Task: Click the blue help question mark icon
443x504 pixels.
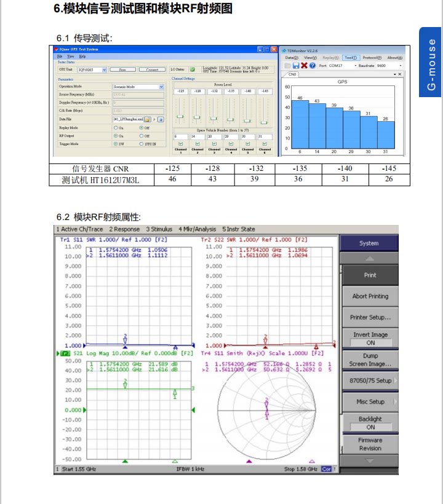Action: [x=313, y=66]
